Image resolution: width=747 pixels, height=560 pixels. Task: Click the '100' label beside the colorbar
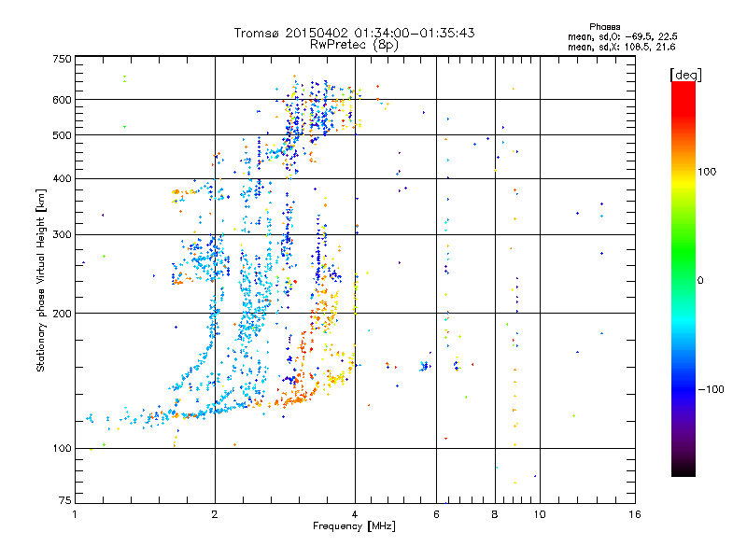coord(707,172)
